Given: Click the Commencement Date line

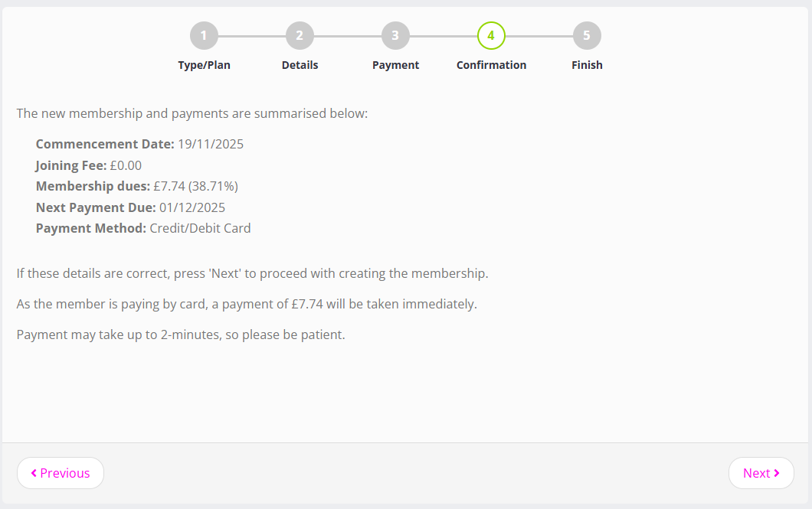Looking at the screenshot, I should (x=139, y=144).
